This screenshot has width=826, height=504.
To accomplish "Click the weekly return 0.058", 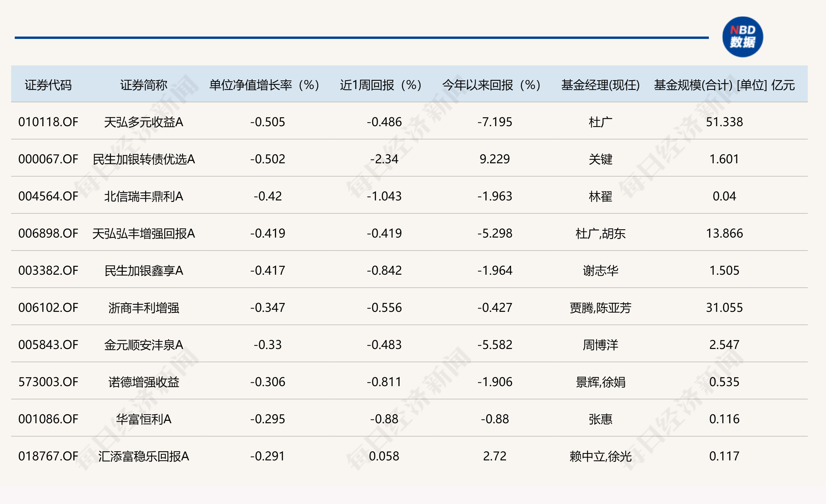I will pos(384,457).
